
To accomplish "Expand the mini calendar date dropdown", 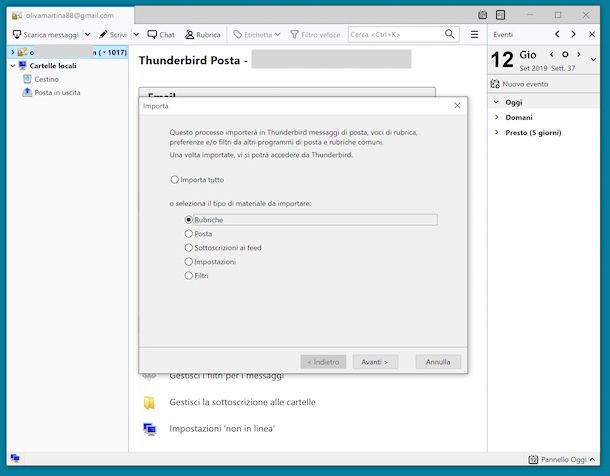I will 593,60.
